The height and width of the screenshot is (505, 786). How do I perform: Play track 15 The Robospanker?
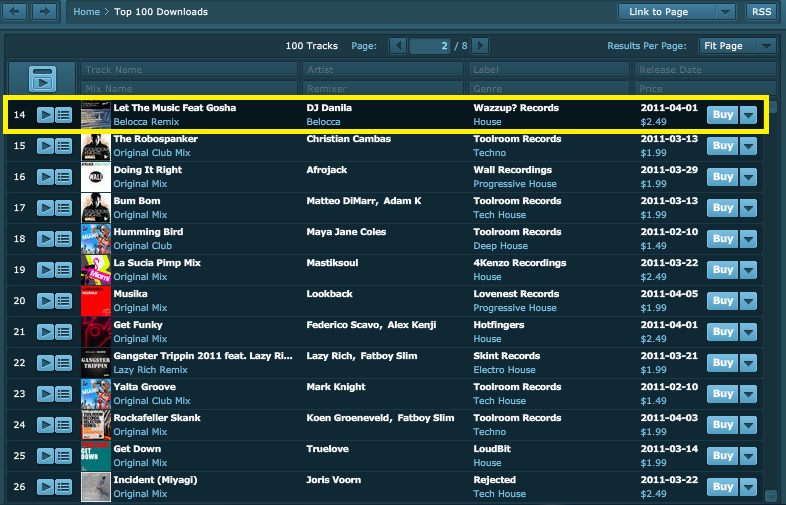[45, 146]
